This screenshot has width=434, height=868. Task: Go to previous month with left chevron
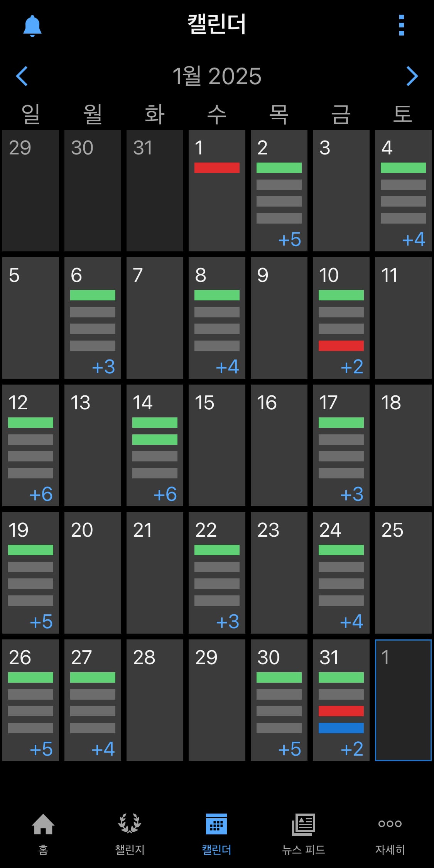22,76
